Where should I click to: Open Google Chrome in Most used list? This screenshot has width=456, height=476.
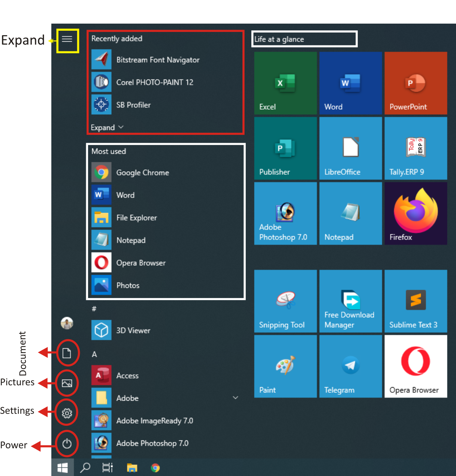(166, 172)
